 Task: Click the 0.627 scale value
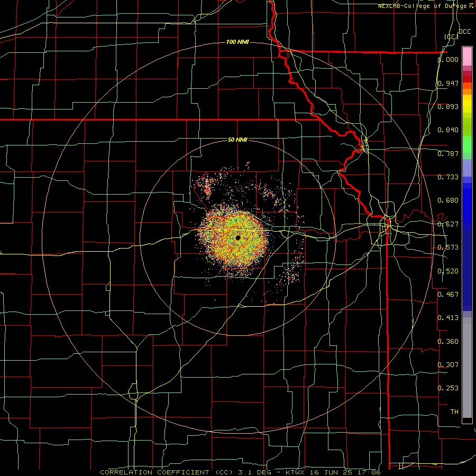click(x=448, y=224)
